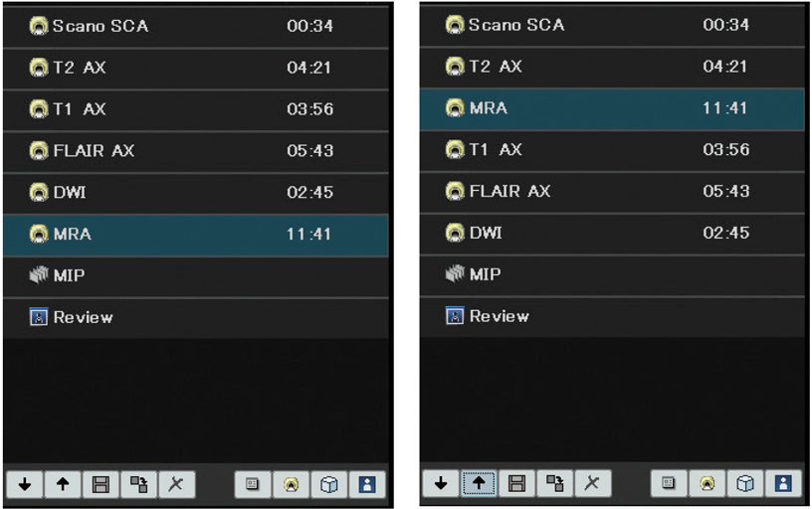This screenshot has height=509, width=812.
Task: Click the 3D cube icon in left panel
Action: tap(328, 484)
